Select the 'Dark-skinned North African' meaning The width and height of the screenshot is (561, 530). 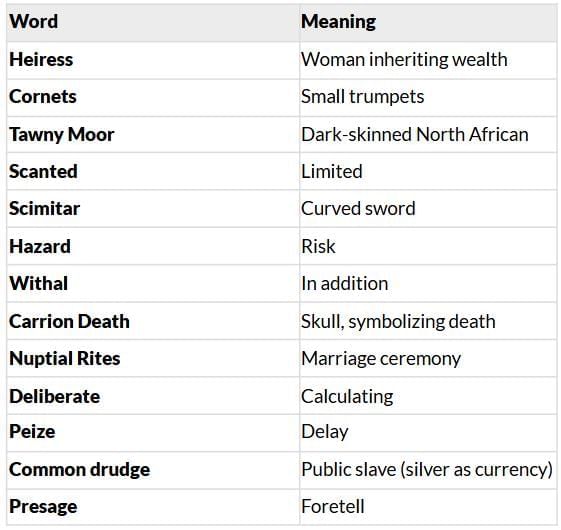[x=415, y=135]
